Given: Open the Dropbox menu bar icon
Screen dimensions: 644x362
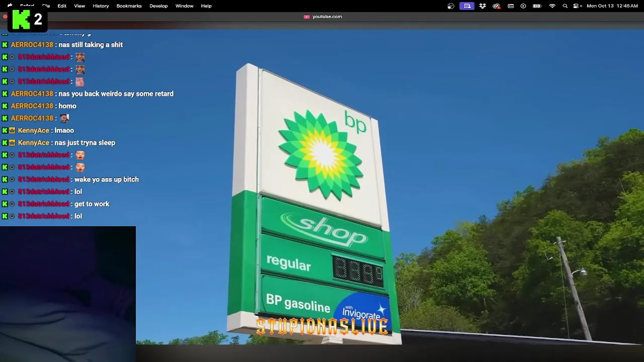Looking at the screenshot, I should pyautogui.click(x=482, y=6).
